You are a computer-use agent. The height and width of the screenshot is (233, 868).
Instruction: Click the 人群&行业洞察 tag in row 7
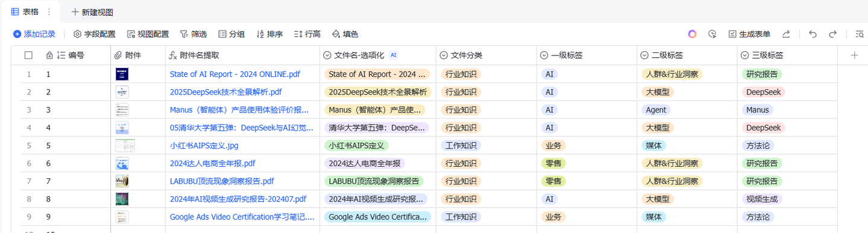coord(672,181)
